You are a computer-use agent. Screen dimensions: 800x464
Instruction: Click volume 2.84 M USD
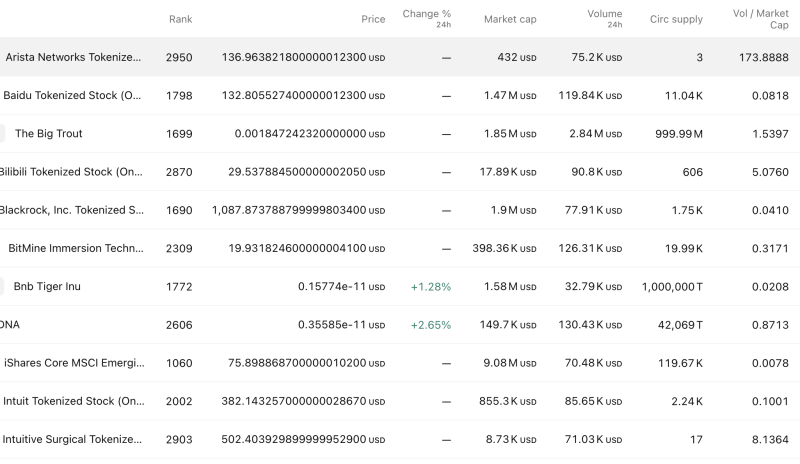coord(595,134)
